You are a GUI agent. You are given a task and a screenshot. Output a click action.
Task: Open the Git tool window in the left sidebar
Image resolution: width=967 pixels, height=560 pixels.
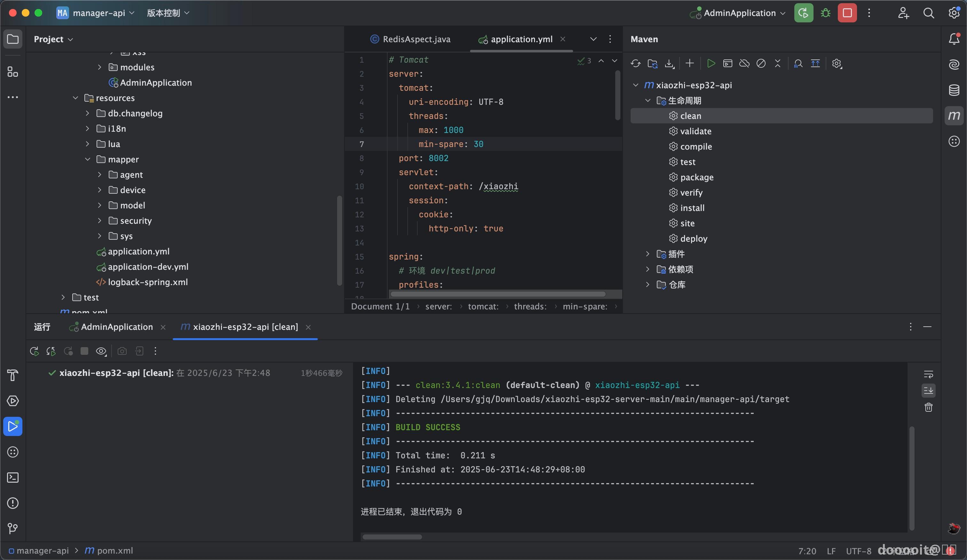[x=13, y=529]
